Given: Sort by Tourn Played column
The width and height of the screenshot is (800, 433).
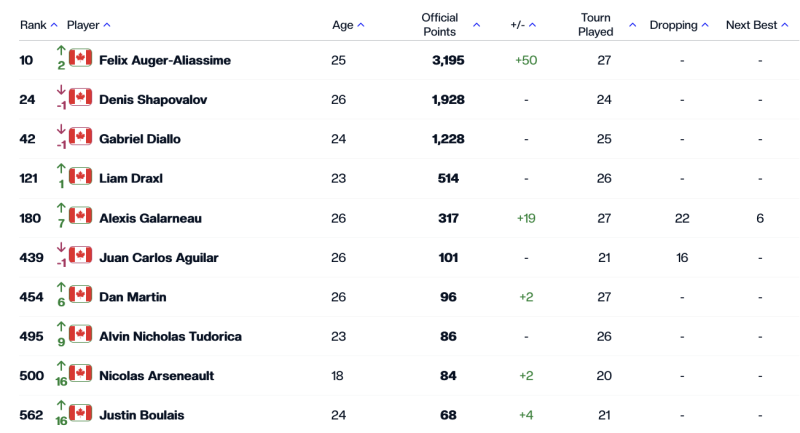Looking at the screenshot, I should pos(604,25).
